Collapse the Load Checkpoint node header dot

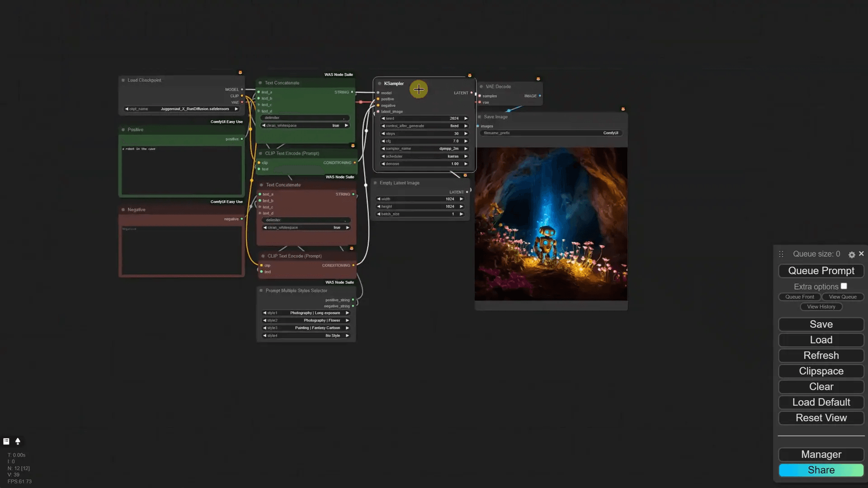123,80
